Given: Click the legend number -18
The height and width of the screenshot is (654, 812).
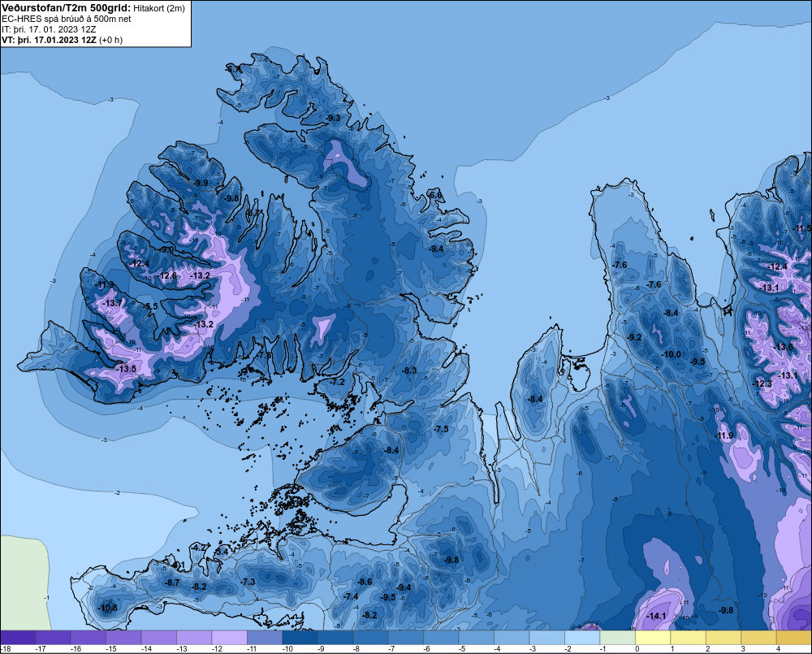Looking at the screenshot, I should (x=6, y=649).
